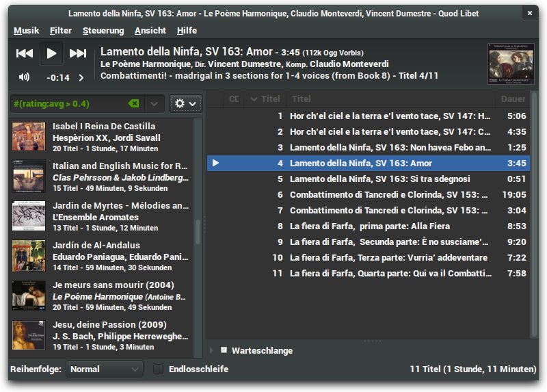Select the Jesu, deine Passion album cover
The width and height of the screenshot is (547, 392).
(29, 335)
